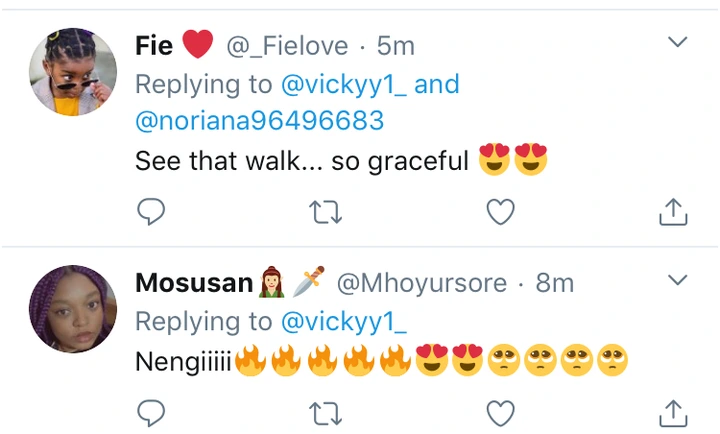Expand the options chevron on Mosusan's tweet
Screen dimensions: 720x434
[x=677, y=279]
